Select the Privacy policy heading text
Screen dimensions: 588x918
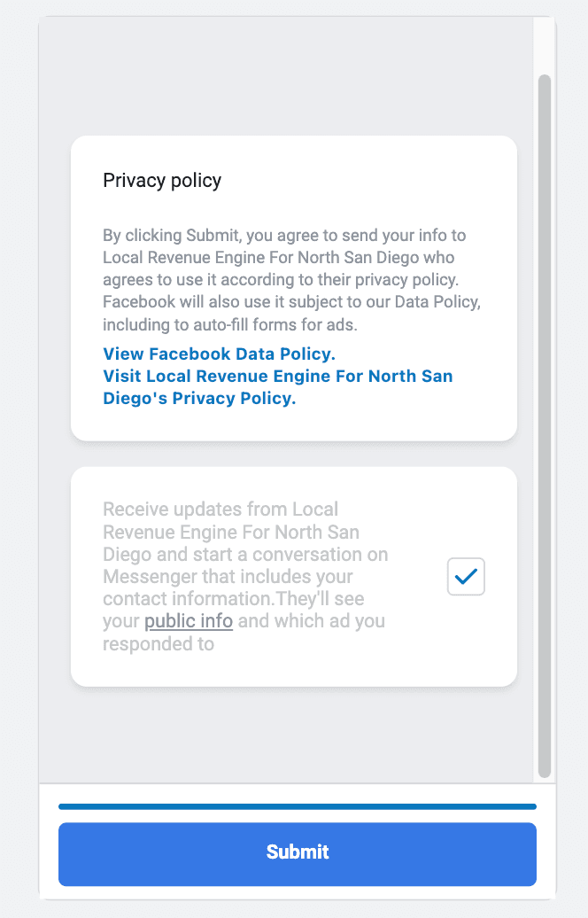pyautogui.click(x=162, y=181)
